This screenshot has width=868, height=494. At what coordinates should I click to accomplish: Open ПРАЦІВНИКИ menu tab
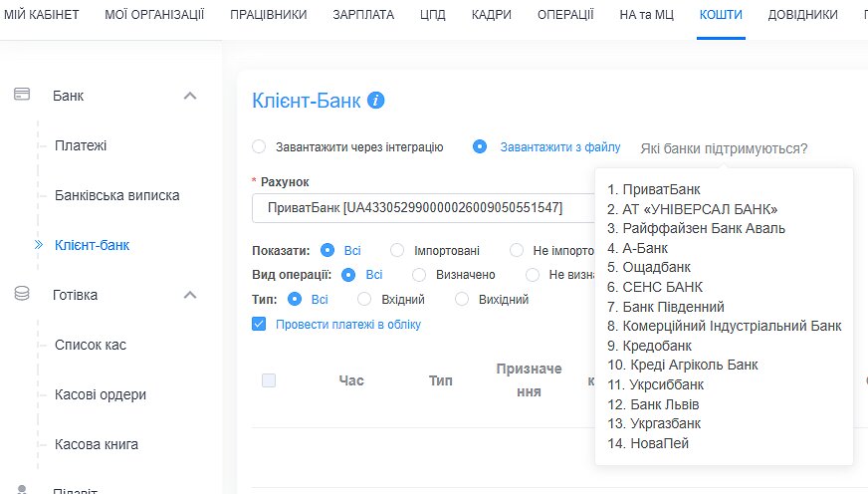pyautogui.click(x=269, y=14)
